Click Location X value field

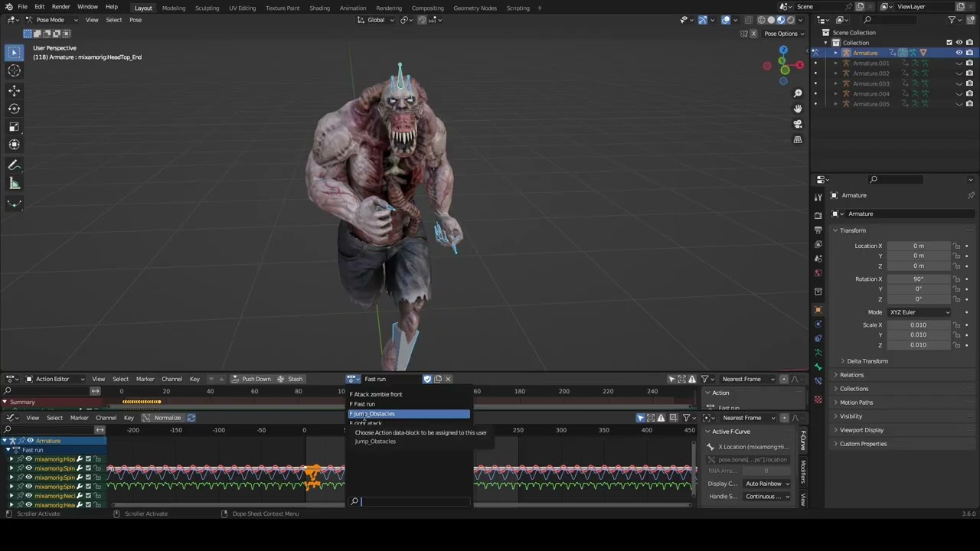(x=918, y=246)
